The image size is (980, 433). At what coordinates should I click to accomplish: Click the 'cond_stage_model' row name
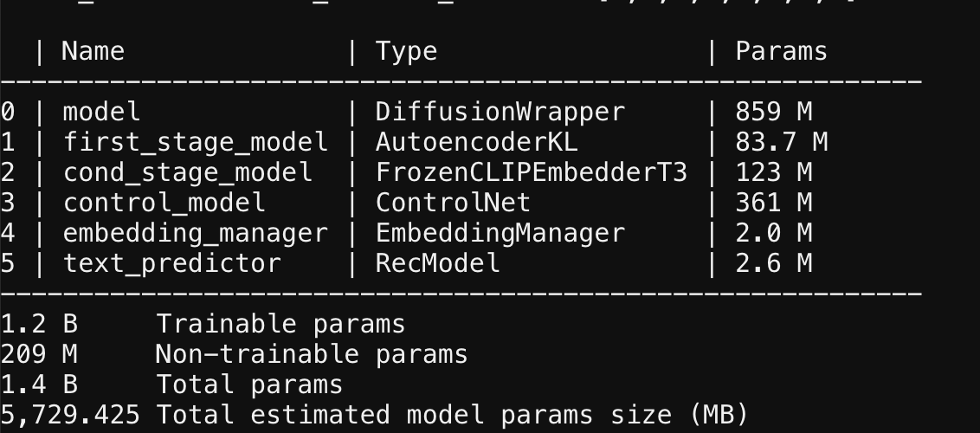pyautogui.click(x=187, y=172)
